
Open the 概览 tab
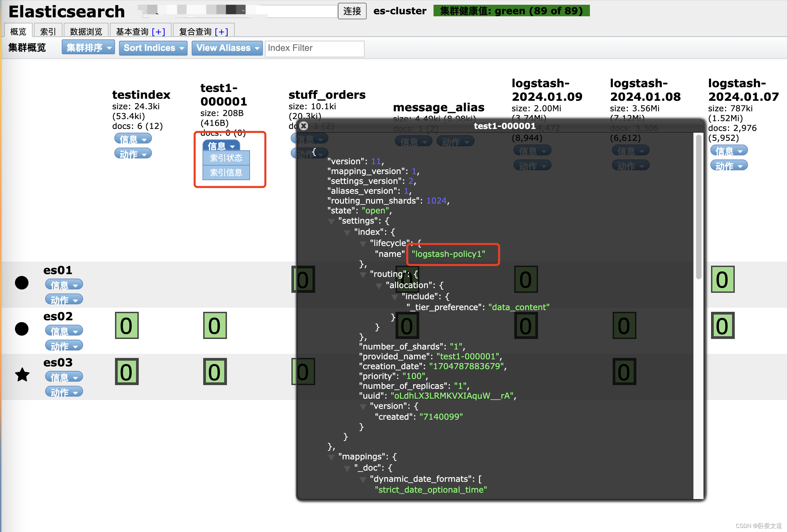[x=18, y=31]
